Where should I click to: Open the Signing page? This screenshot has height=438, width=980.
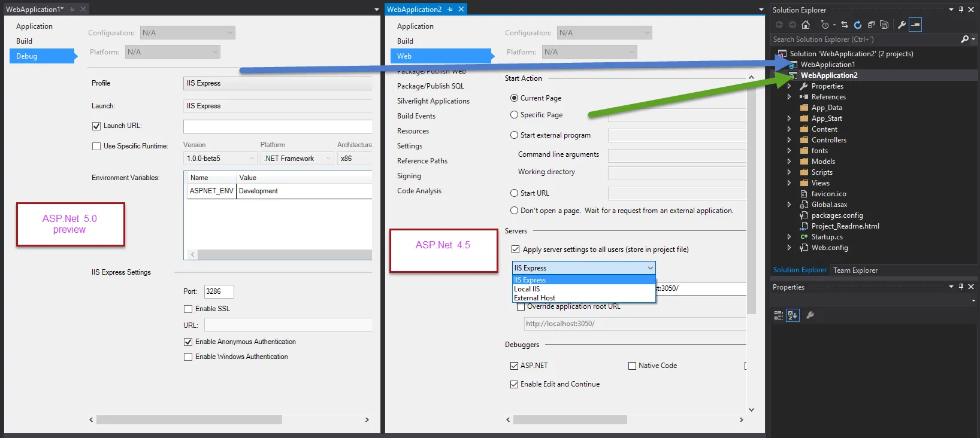(409, 176)
